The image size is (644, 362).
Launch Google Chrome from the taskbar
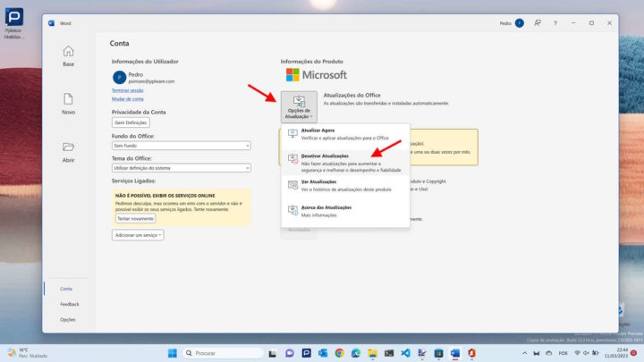(339, 353)
